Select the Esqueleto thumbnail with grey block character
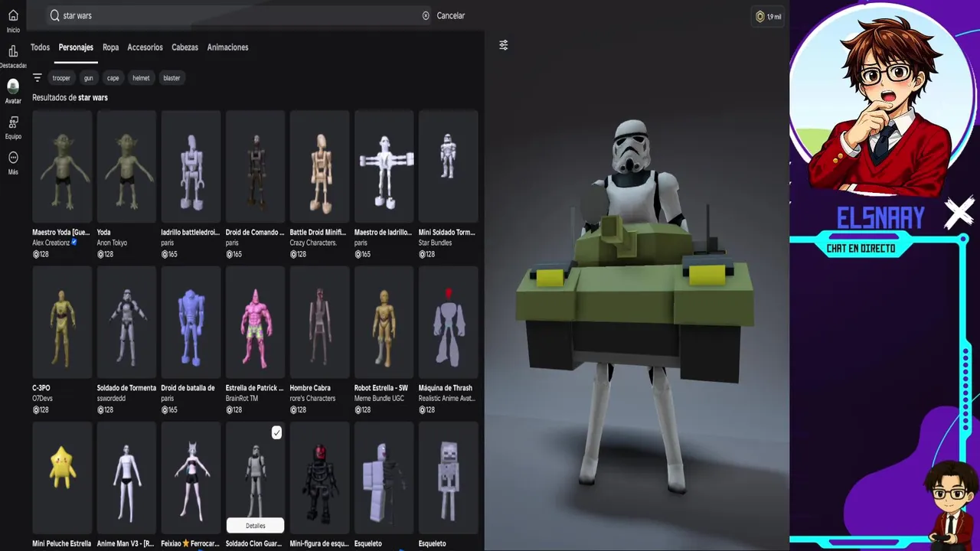980x551 pixels. pyautogui.click(x=384, y=478)
